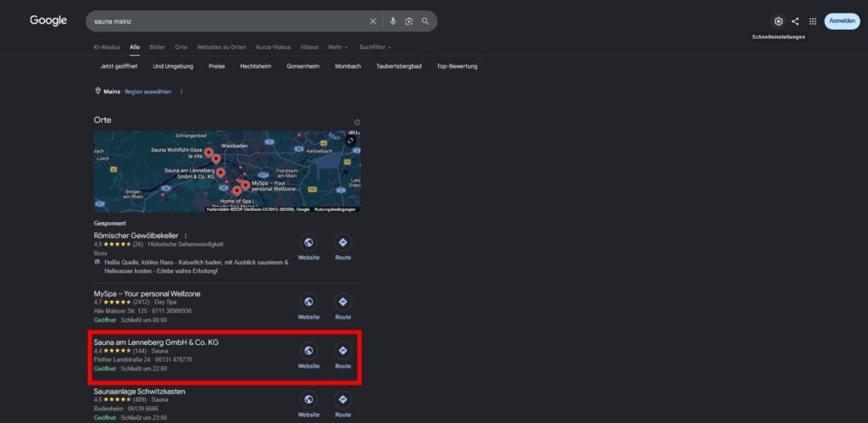This screenshot has width=868, height=423.
Task: Click the Sauna am Lenneberg map pin
Action: point(220,173)
